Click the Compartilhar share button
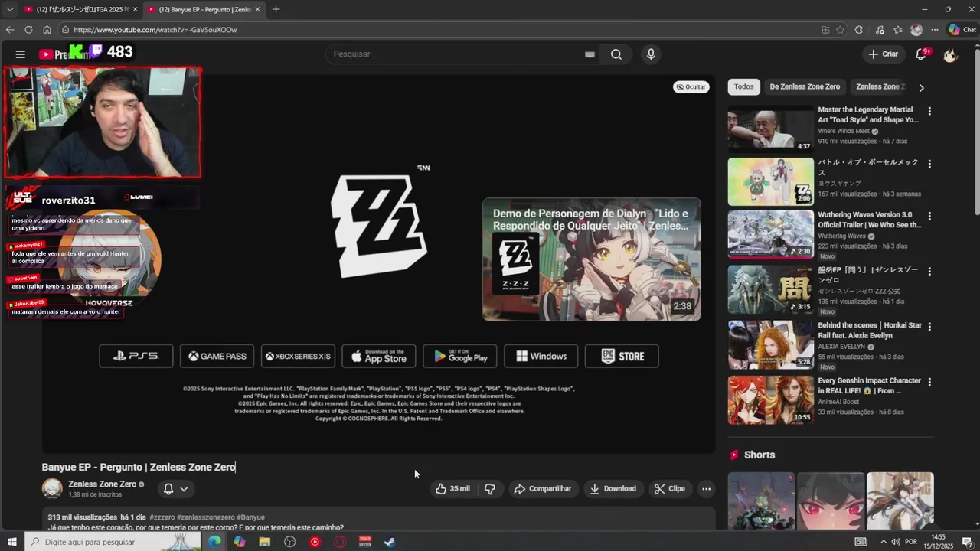The width and height of the screenshot is (980, 551). [543, 489]
